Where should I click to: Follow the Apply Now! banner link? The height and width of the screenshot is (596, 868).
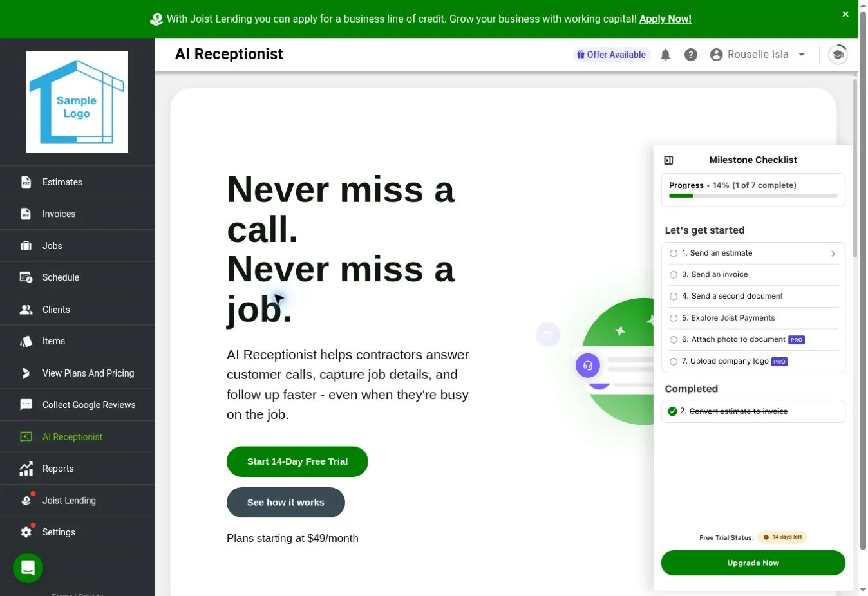coord(665,19)
